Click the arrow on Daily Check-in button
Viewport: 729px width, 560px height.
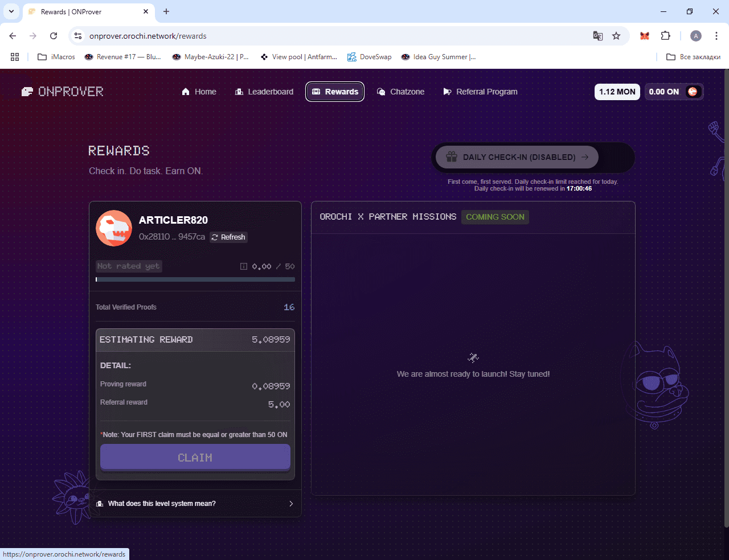point(585,157)
